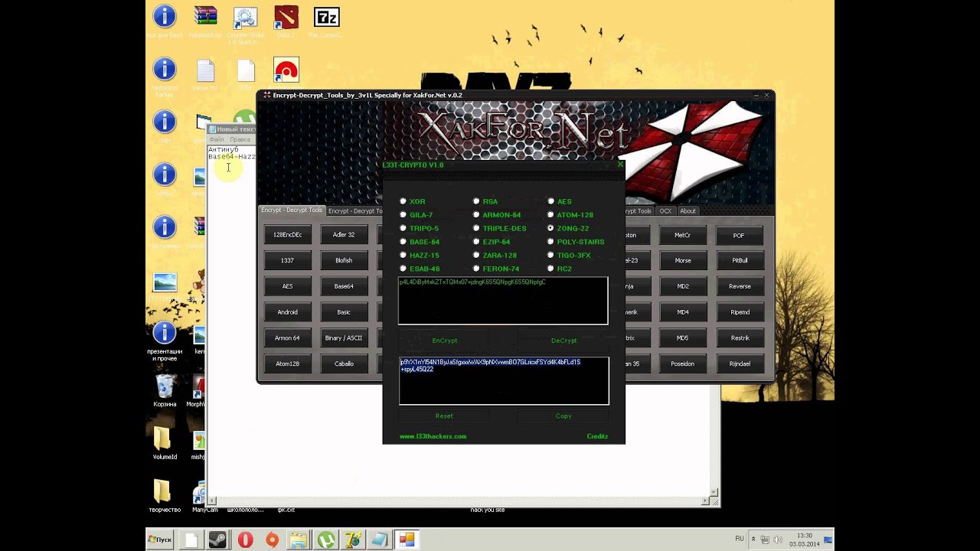The height and width of the screenshot is (551, 980).
Task: Open the file explorer taskbar icon
Action: tap(299, 540)
